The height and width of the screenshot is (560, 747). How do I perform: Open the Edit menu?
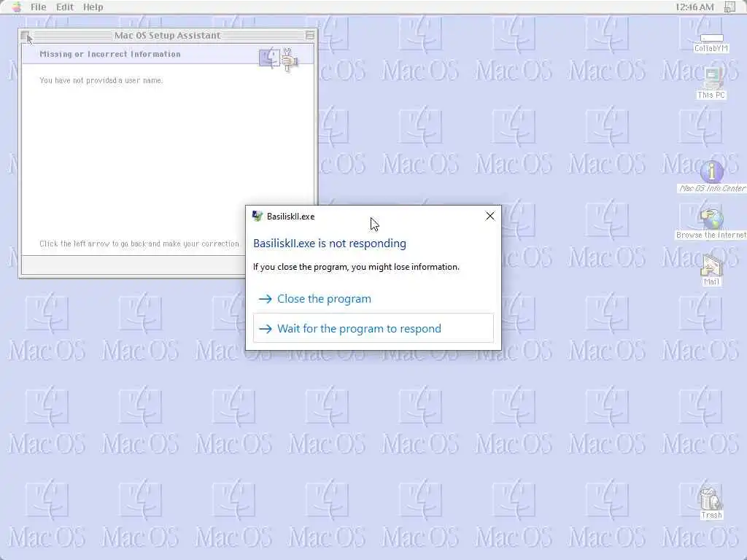[x=65, y=7]
